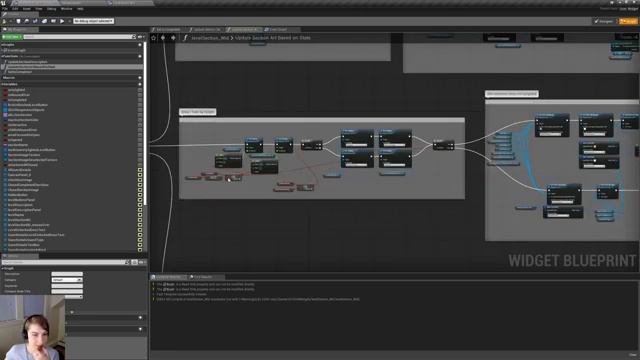Click the graph bookmark star icon
Viewport: 640px width, 360px height.
click(x=153, y=38)
